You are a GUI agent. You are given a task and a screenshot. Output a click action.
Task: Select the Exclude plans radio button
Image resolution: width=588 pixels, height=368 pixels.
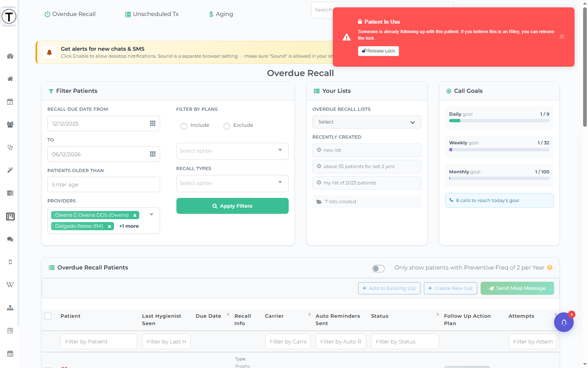pyautogui.click(x=227, y=126)
